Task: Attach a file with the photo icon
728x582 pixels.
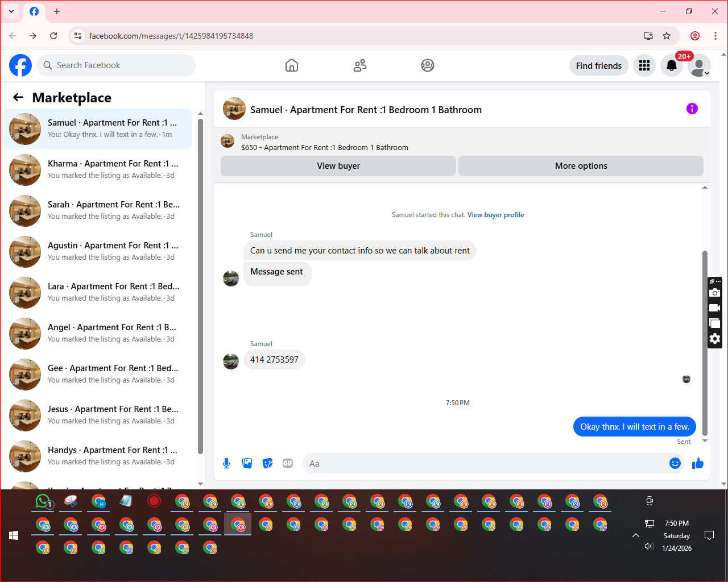Action: 247,463
